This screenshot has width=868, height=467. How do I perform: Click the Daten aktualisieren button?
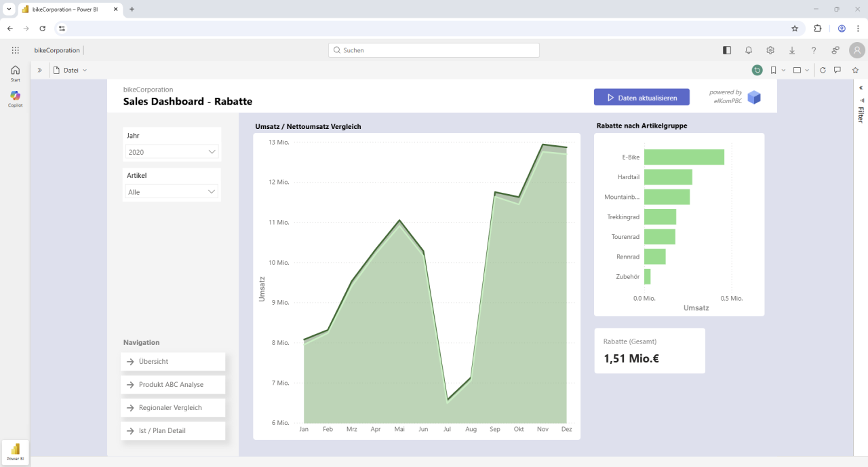pyautogui.click(x=642, y=97)
